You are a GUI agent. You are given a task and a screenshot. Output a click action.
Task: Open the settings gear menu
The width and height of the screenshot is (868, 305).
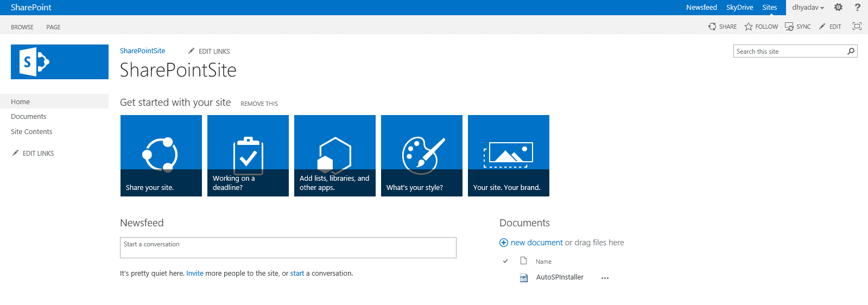[838, 7]
